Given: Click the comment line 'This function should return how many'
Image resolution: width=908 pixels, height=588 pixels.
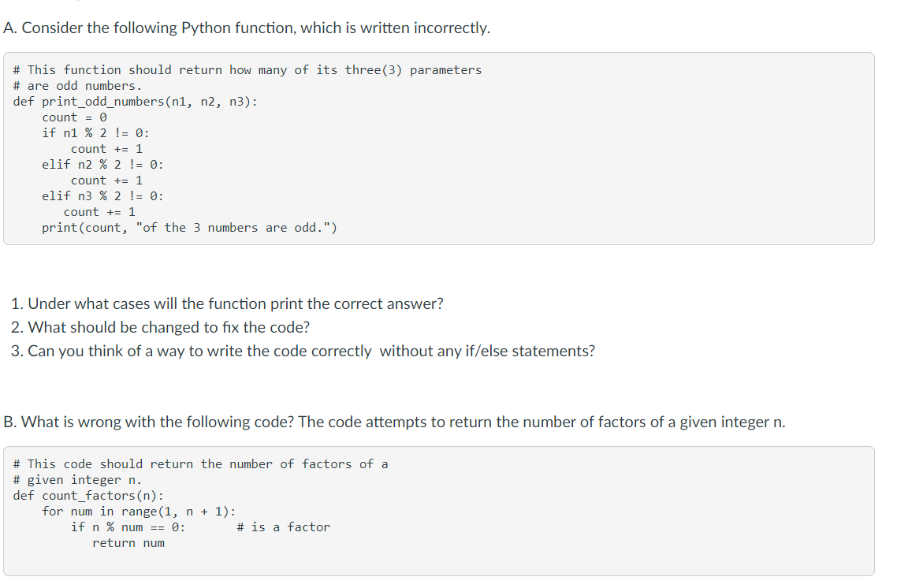Looking at the screenshot, I should [247, 70].
